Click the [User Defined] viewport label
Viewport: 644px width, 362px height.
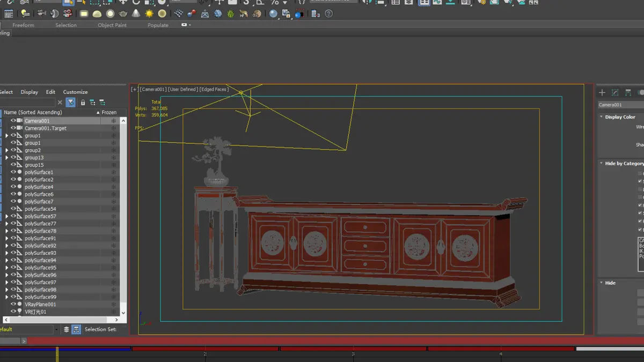tap(183, 89)
